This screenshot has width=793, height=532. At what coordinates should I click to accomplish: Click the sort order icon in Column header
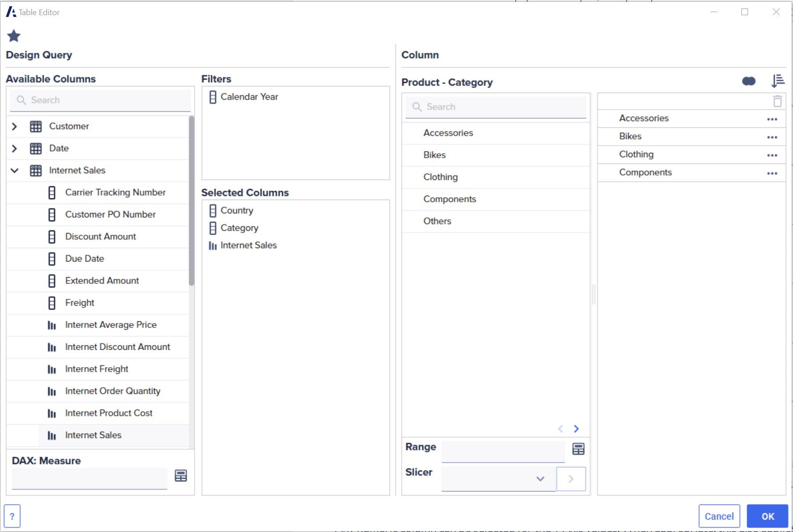[x=777, y=81]
